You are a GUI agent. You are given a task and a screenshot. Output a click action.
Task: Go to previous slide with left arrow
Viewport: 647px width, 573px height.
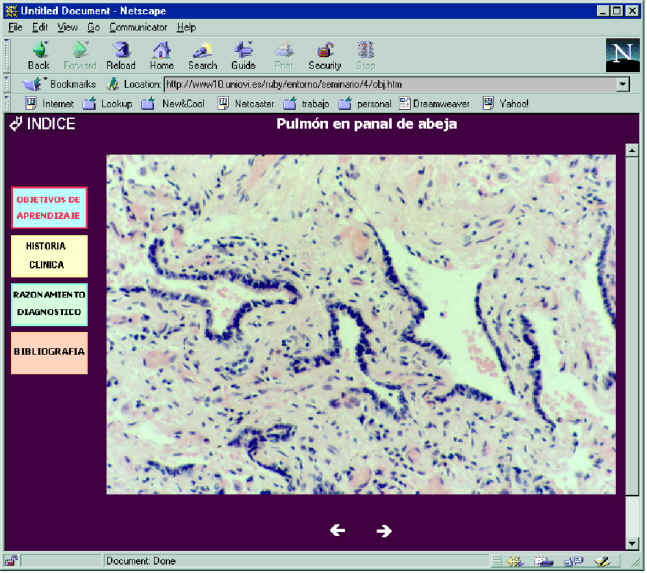[x=337, y=530]
